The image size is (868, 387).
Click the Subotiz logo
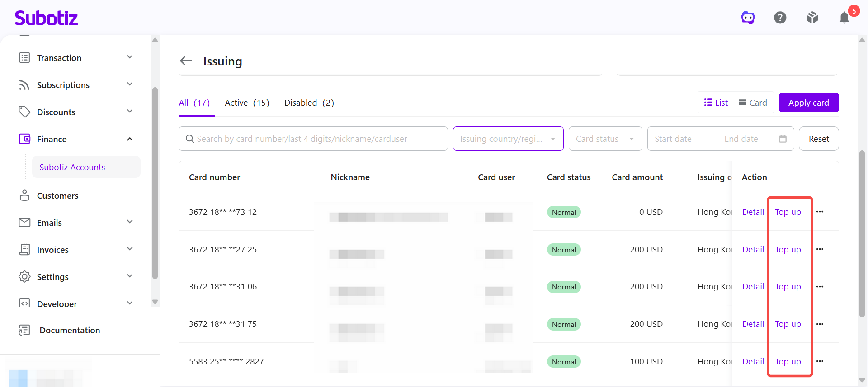46,18
